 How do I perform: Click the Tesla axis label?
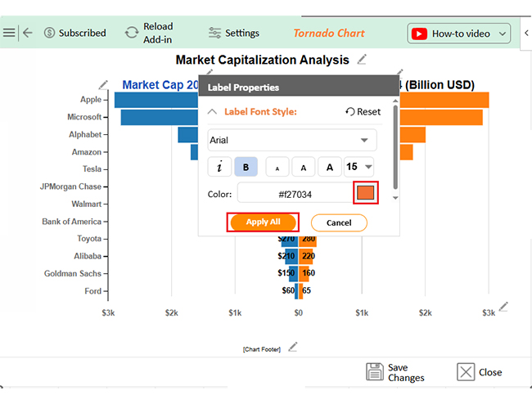(92, 168)
